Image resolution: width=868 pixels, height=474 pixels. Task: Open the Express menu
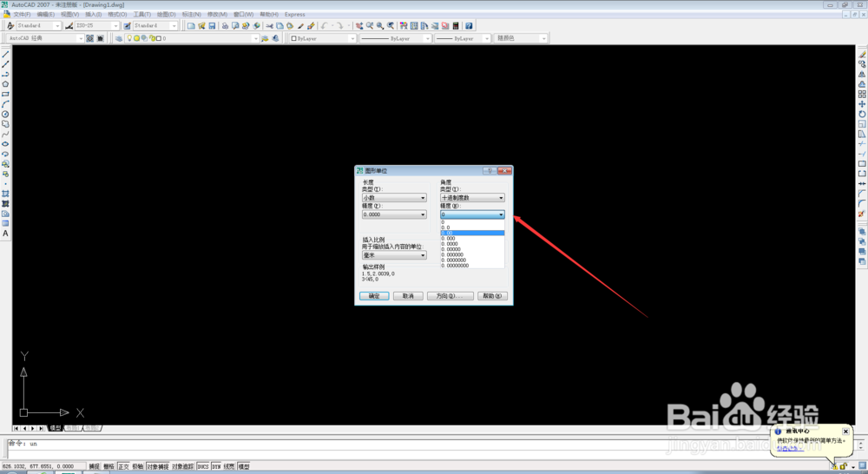click(295, 15)
